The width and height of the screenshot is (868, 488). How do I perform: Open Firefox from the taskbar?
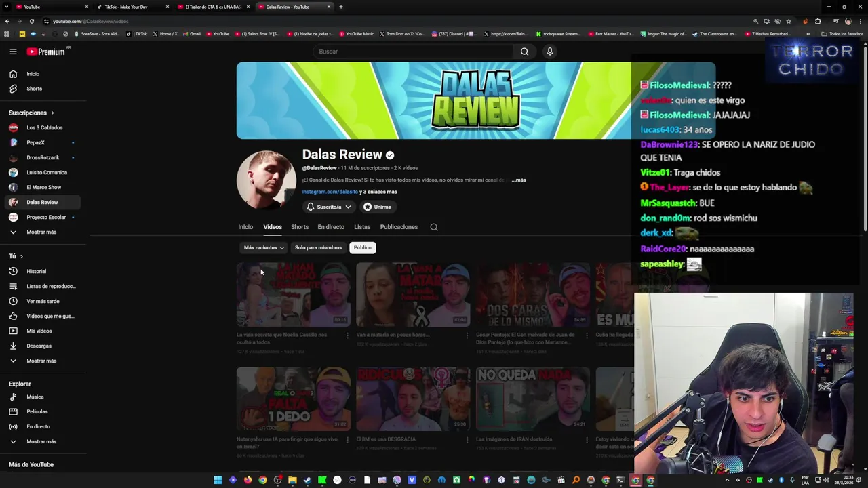[x=248, y=480]
